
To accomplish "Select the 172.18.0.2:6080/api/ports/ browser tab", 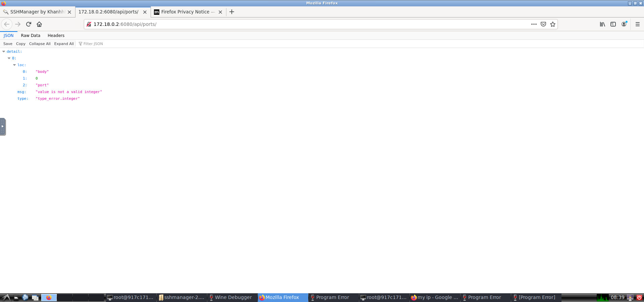I will click(113, 12).
